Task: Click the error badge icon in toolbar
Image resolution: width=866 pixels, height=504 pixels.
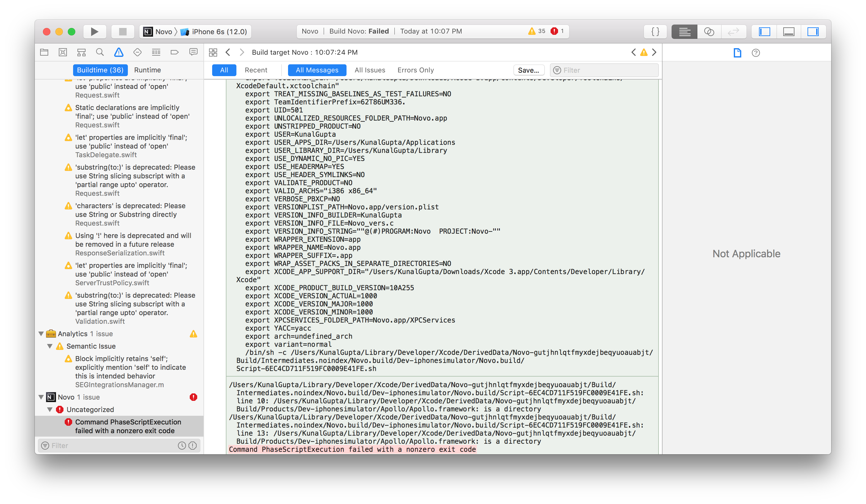Action: click(x=554, y=31)
